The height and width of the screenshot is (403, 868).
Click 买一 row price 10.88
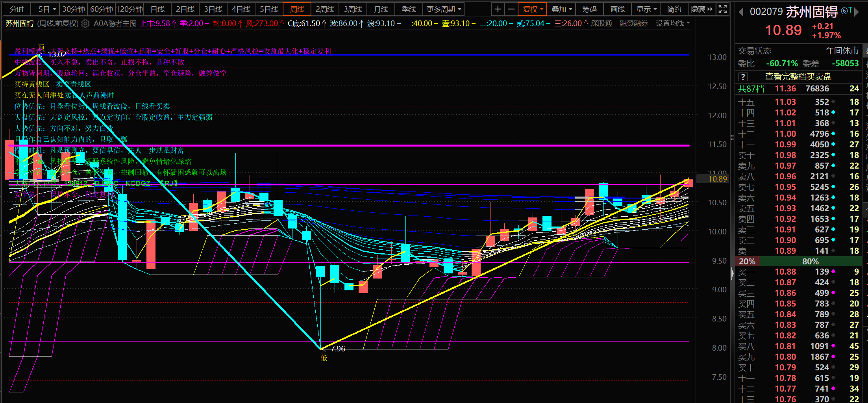click(785, 272)
